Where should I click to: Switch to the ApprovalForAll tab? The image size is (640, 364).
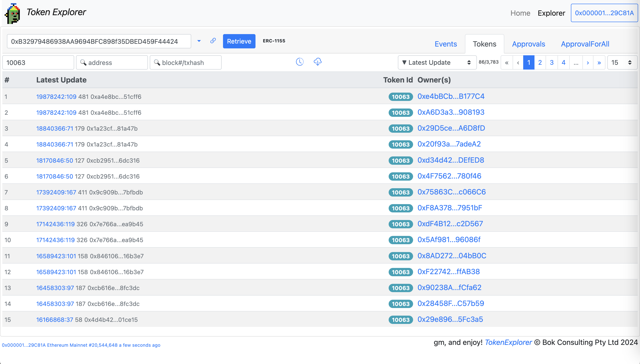point(585,44)
